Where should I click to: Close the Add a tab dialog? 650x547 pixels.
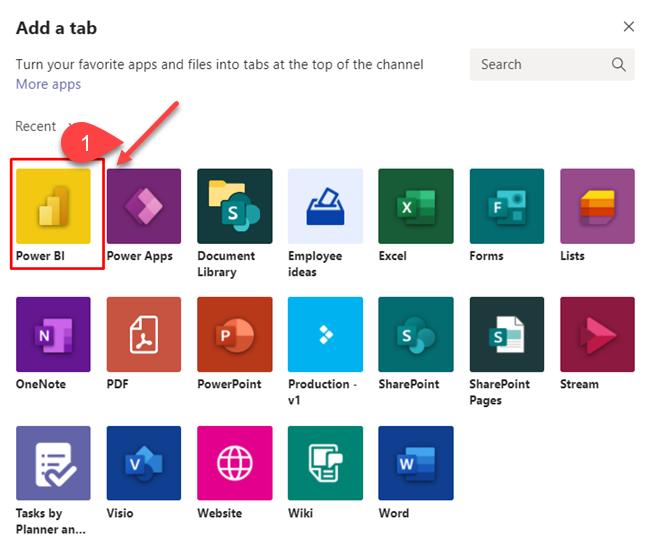click(x=628, y=27)
